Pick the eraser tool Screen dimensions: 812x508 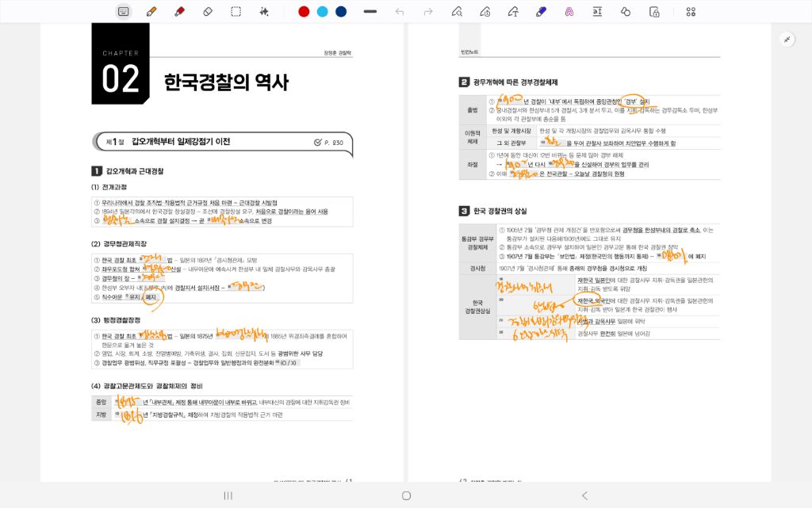click(208, 11)
